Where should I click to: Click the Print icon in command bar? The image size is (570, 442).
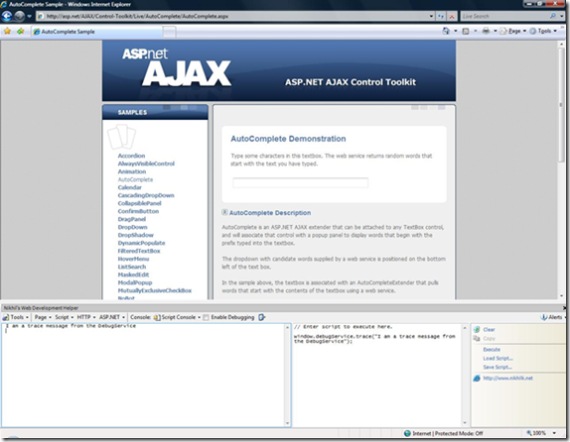point(486,31)
